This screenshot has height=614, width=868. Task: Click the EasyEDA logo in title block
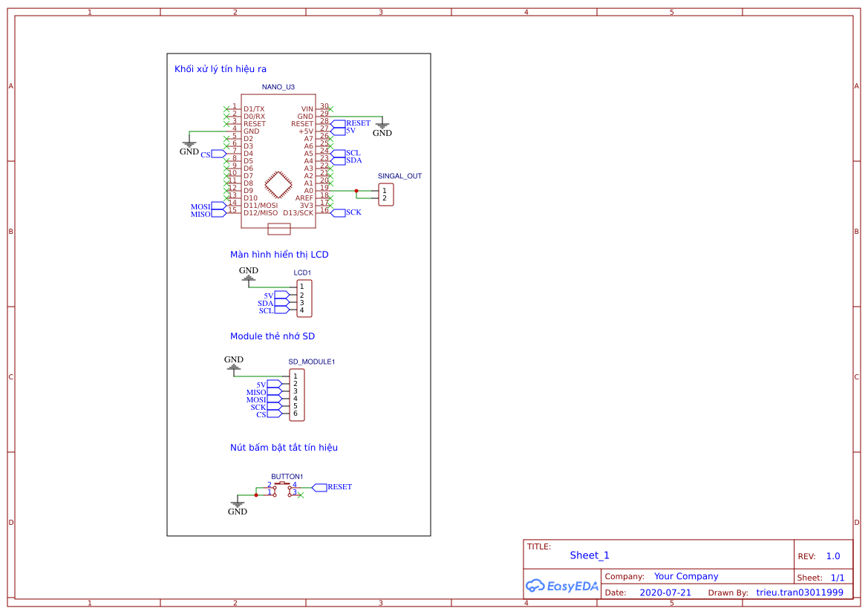pyautogui.click(x=561, y=586)
